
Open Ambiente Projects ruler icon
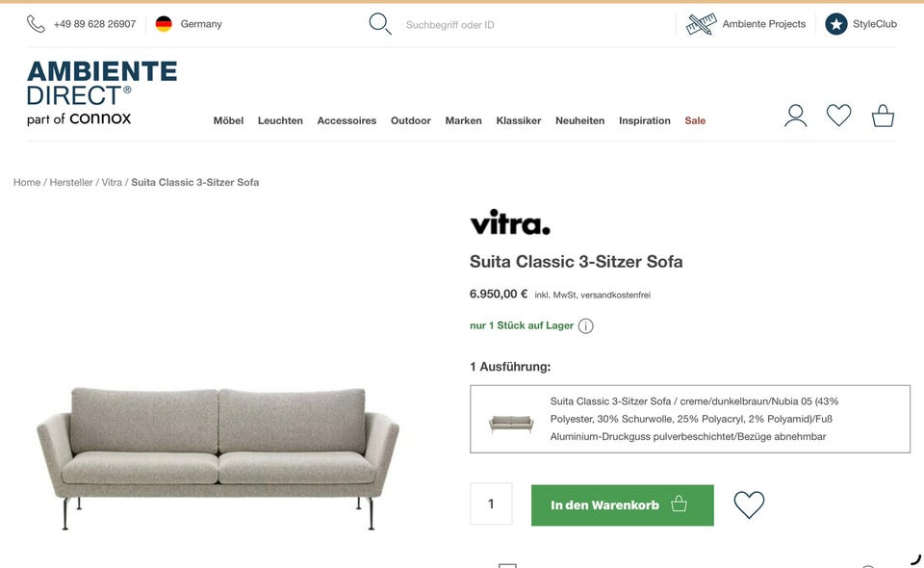(702, 24)
